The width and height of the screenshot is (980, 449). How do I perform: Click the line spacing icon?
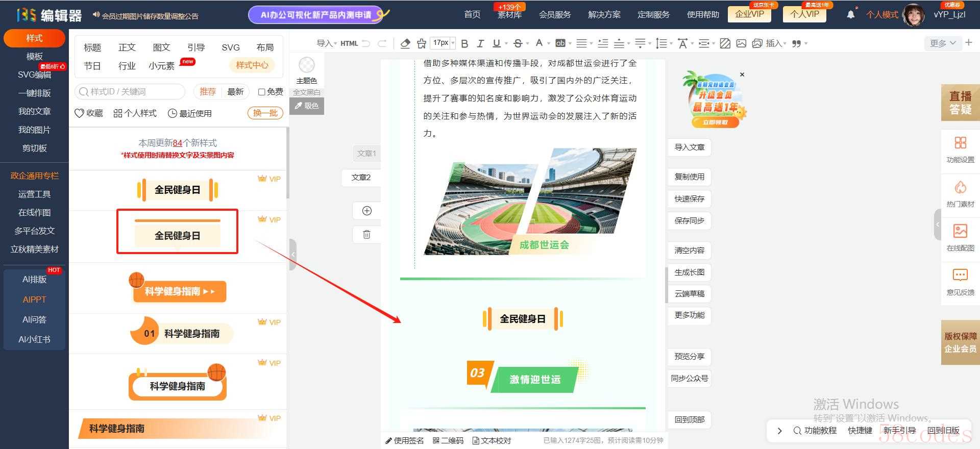coord(661,43)
